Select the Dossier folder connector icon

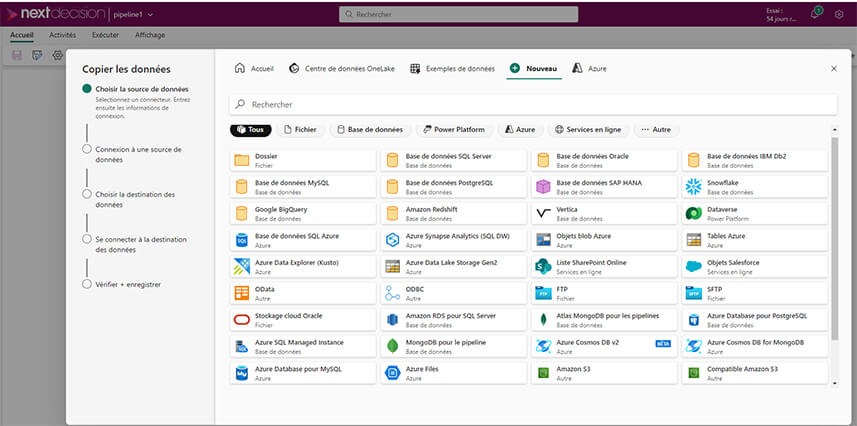(x=242, y=160)
